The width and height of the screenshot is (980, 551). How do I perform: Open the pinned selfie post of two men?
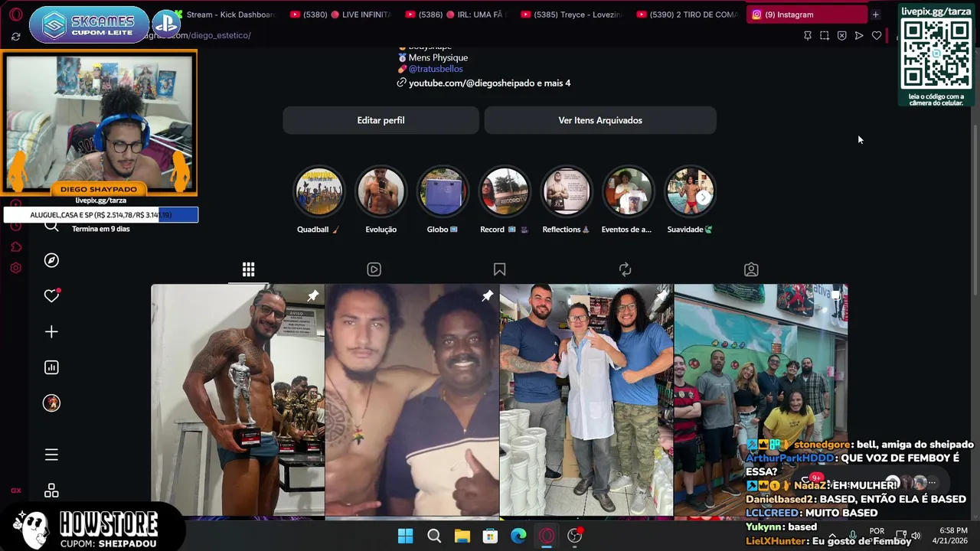tap(412, 401)
